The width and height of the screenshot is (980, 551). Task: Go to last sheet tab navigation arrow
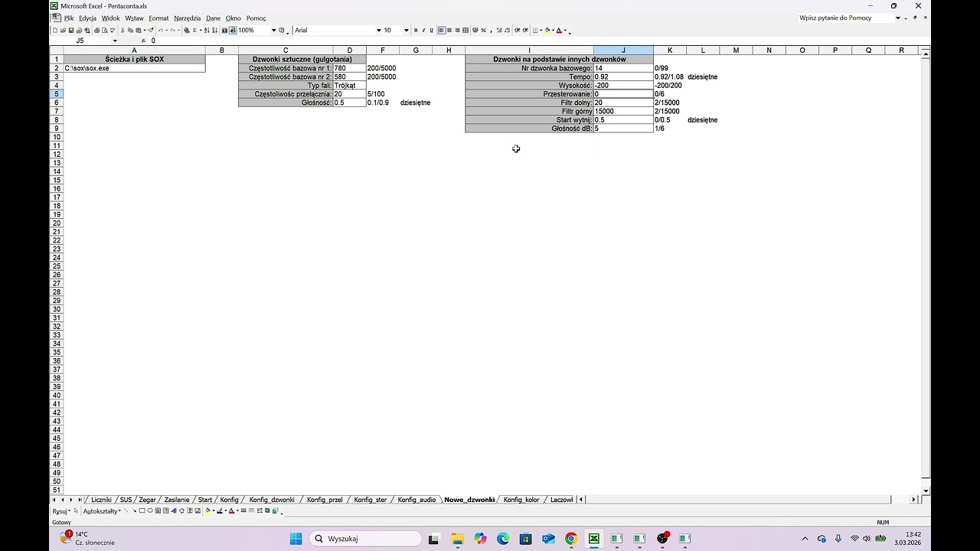(x=80, y=500)
